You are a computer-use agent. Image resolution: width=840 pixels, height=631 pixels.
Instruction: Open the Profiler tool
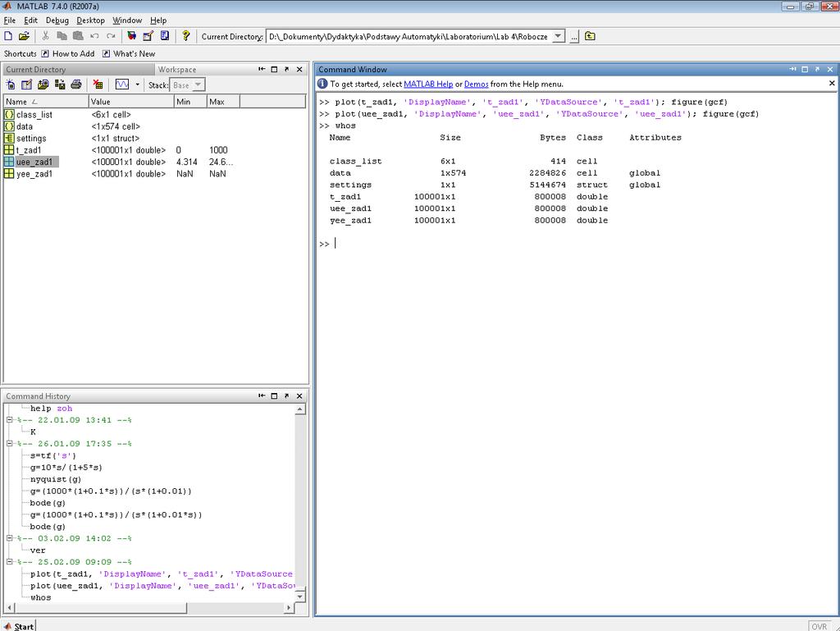pos(165,36)
